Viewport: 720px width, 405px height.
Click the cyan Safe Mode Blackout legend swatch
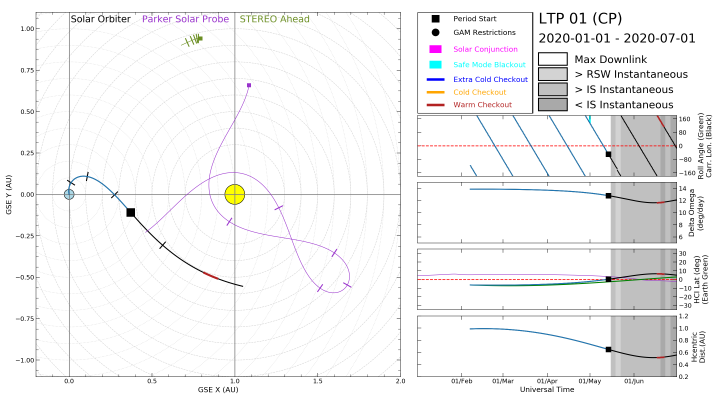click(435, 65)
